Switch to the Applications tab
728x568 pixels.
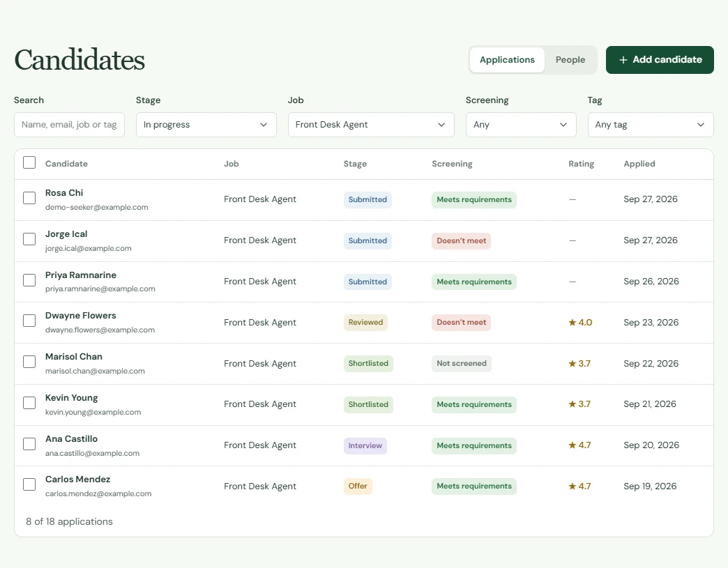click(x=507, y=60)
